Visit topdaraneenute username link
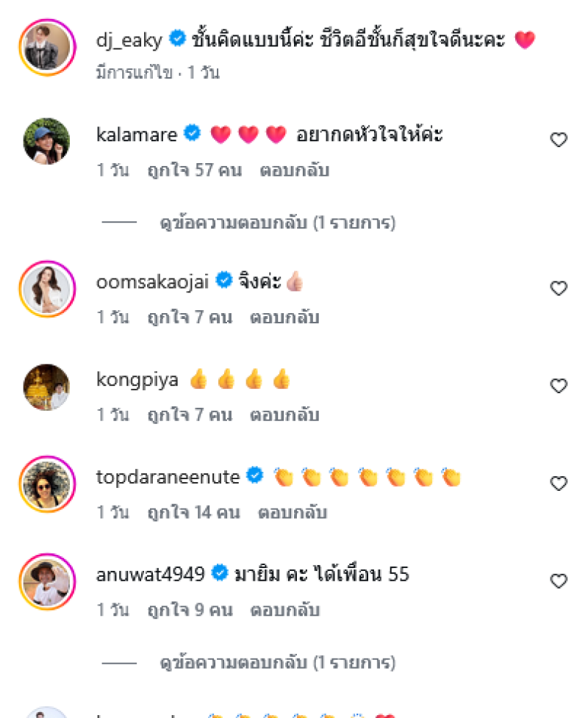The width and height of the screenshot is (588, 718). (168, 477)
